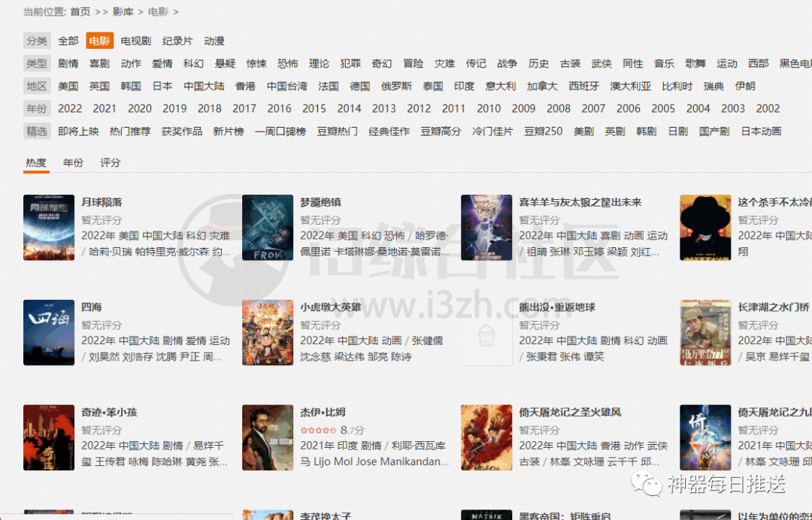The image size is (812, 520).
Task: Filter by region 中国台湾
Action: click(x=287, y=86)
